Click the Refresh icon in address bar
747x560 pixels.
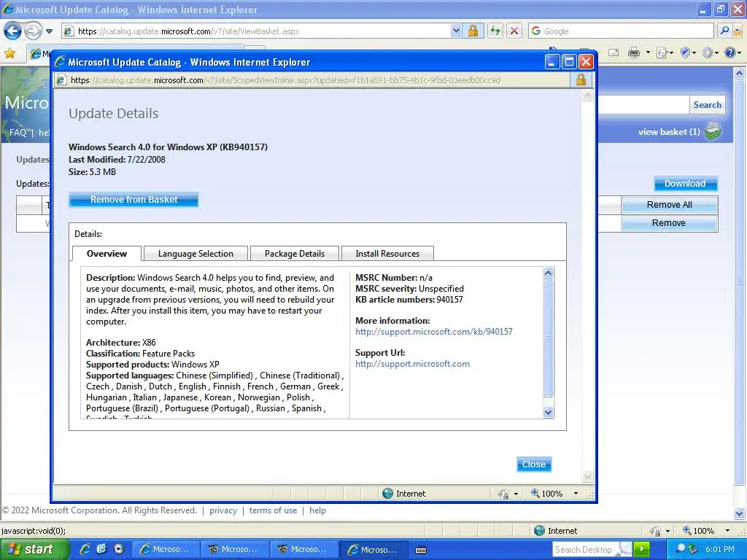point(495,31)
